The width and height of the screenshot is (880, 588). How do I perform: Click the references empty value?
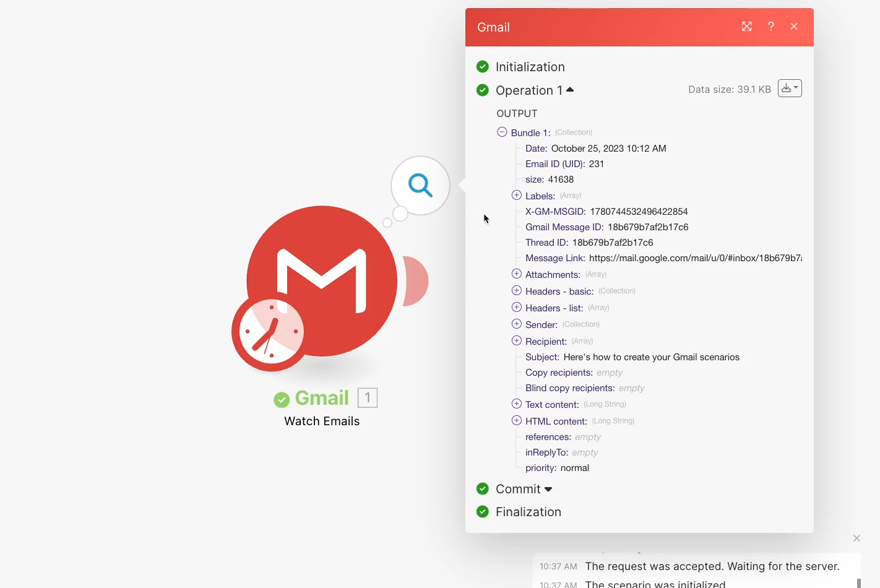pyautogui.click(x=588, y=437)
